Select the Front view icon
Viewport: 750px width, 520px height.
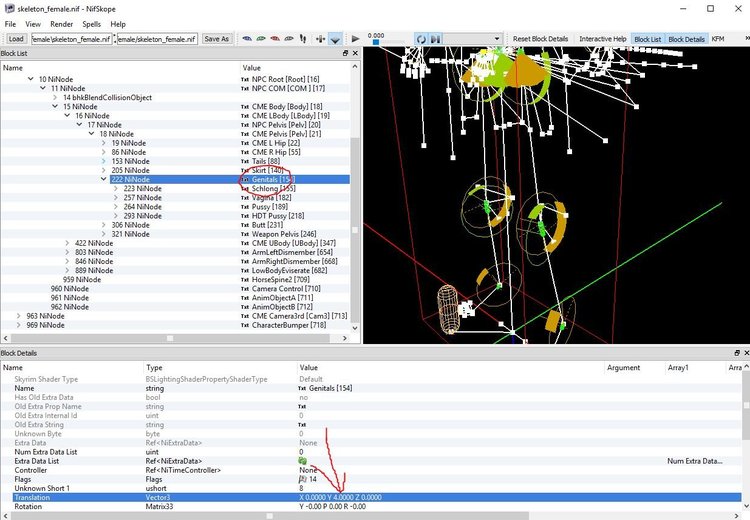[261, 39]
